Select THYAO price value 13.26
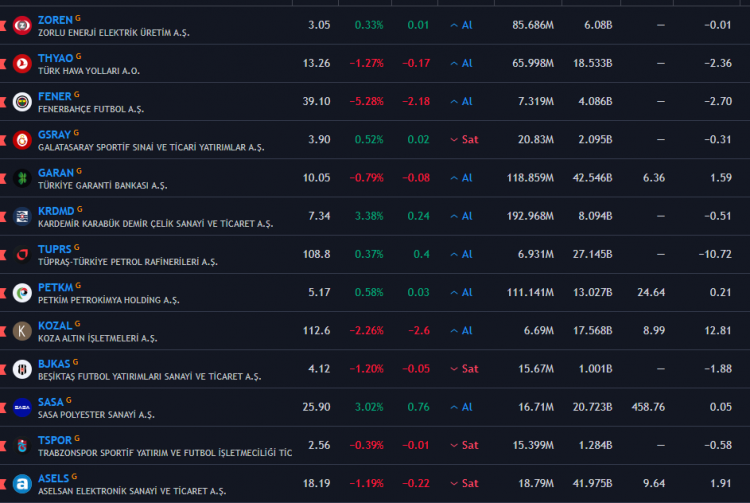This screenshot has height=503, width=750. (x=316, y=64)
